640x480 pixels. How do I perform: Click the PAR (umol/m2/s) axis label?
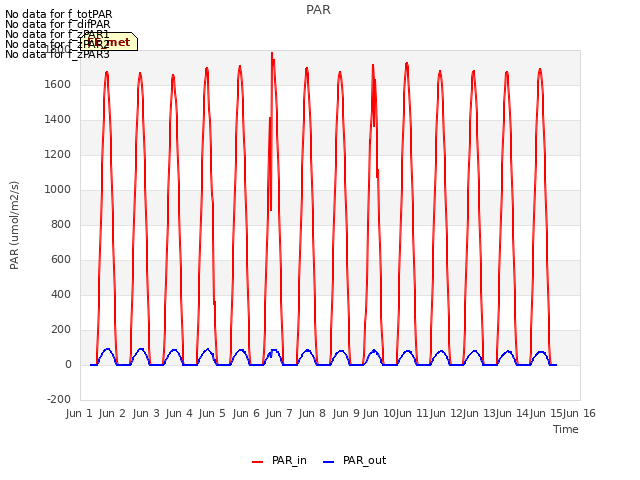coord(14,225)
